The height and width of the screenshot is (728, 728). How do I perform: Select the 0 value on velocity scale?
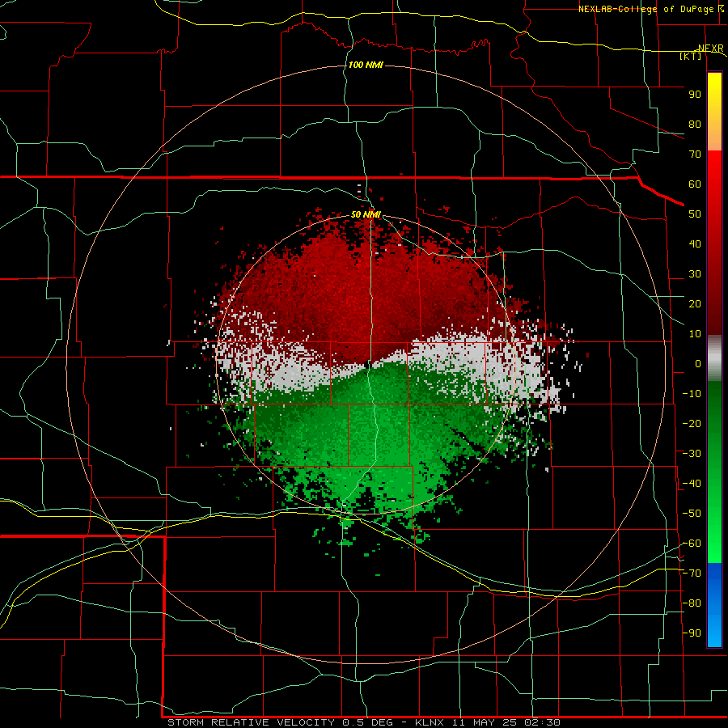coord(698,363)
